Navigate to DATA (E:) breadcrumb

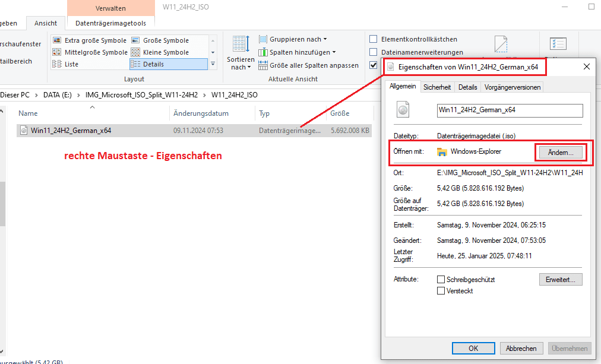coord(58,94)
